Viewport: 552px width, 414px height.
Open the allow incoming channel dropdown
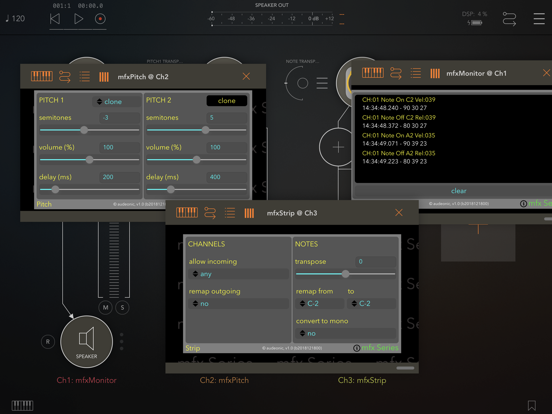click(x=239, y=274)
